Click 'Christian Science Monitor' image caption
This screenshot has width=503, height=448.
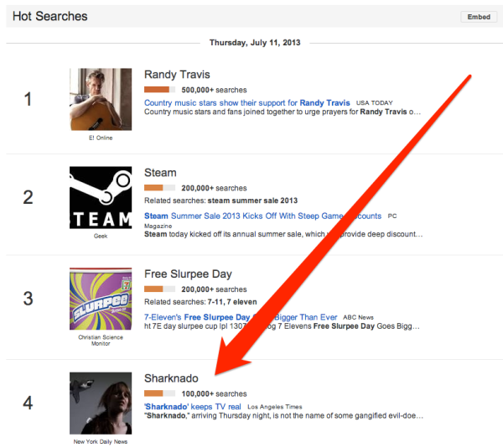point(101,340)
